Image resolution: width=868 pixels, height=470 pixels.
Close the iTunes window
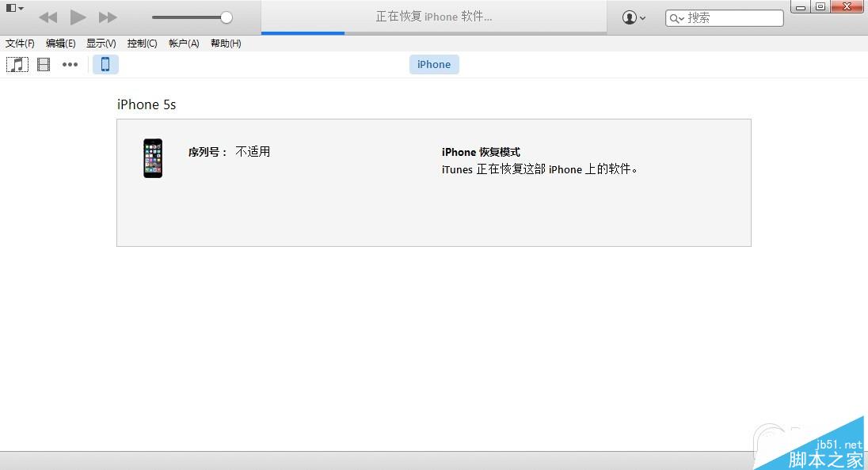847,6
